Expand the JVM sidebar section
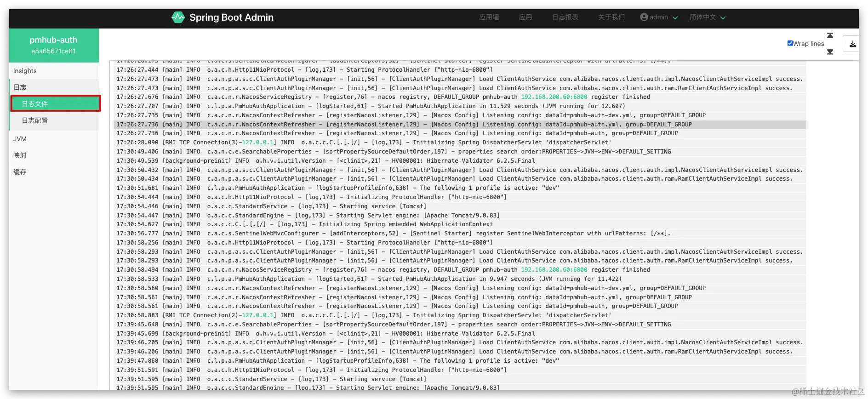Screen dimensions: 868x399 [54, 139]
